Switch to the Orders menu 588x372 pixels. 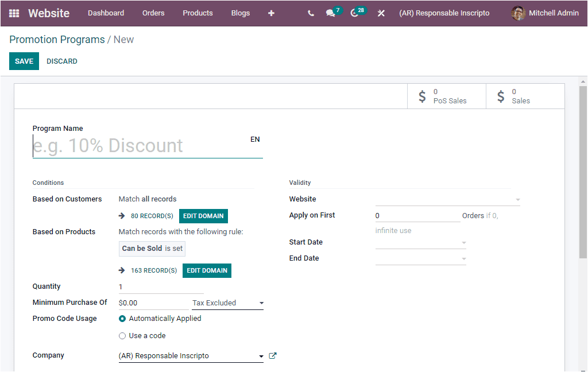point(153,13)
